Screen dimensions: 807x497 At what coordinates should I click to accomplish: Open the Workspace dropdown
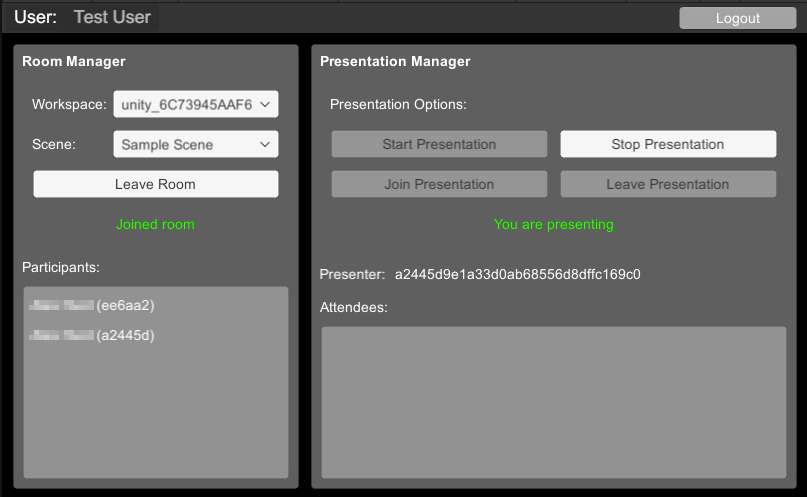(195, 104)
